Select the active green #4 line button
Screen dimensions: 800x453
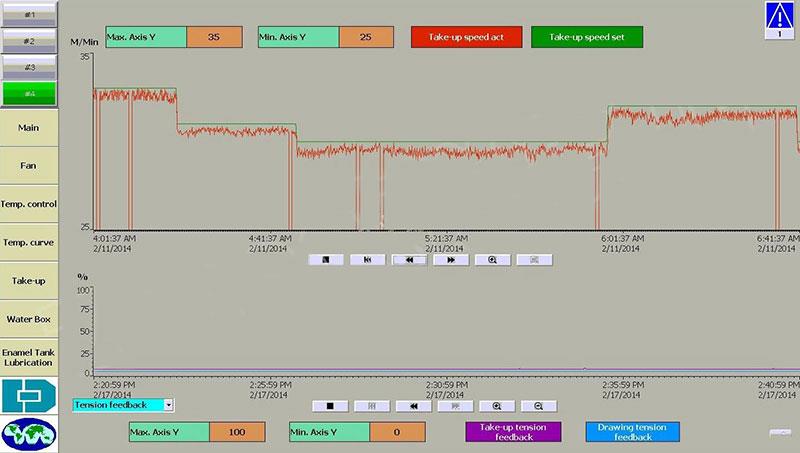pyautogui.click(x=29, y=93)
